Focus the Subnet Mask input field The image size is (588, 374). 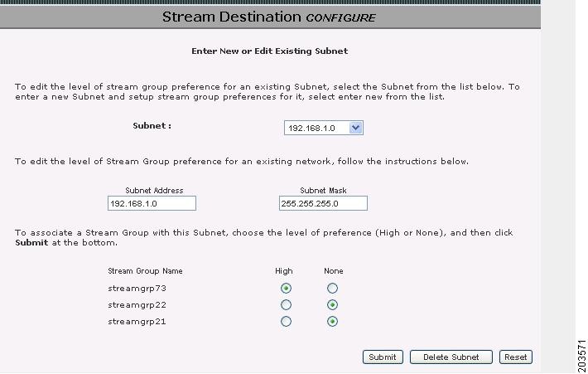[323, 203]
